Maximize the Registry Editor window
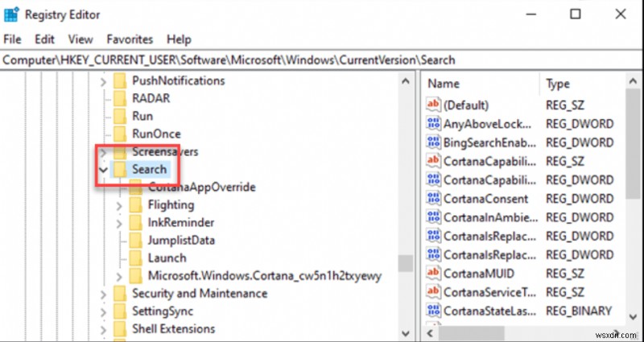644x342 pixels. click(x=576, y=14)
